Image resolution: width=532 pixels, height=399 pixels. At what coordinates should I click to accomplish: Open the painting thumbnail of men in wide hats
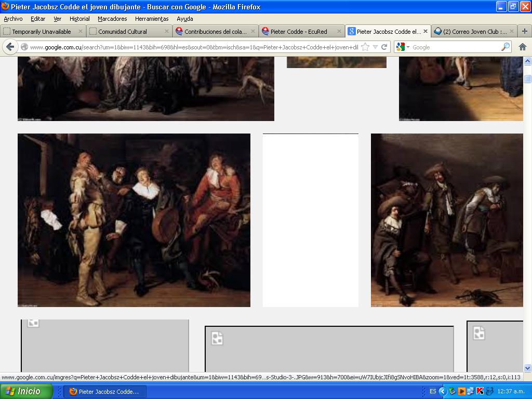[x=447, y=220]
